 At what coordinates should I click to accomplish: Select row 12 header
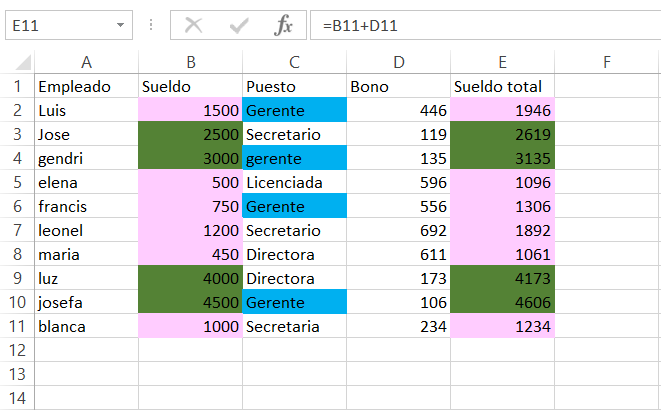pos(17,350)
